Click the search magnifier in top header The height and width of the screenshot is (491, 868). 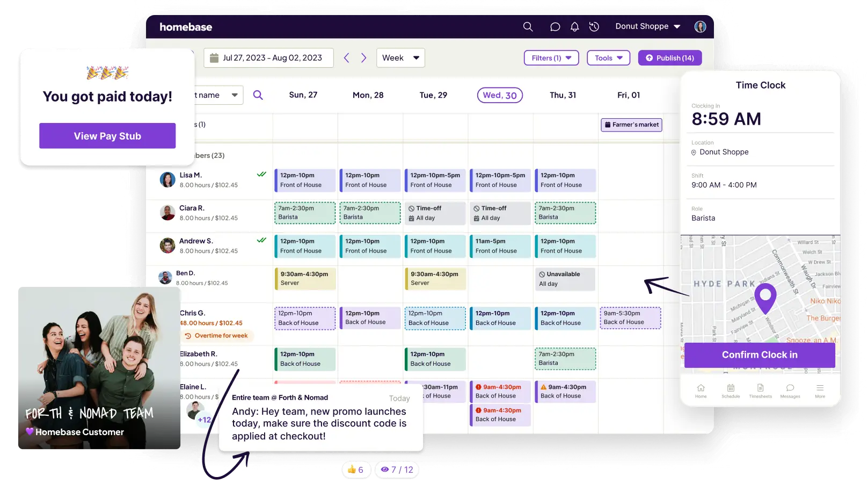click(x=528, y=27)
